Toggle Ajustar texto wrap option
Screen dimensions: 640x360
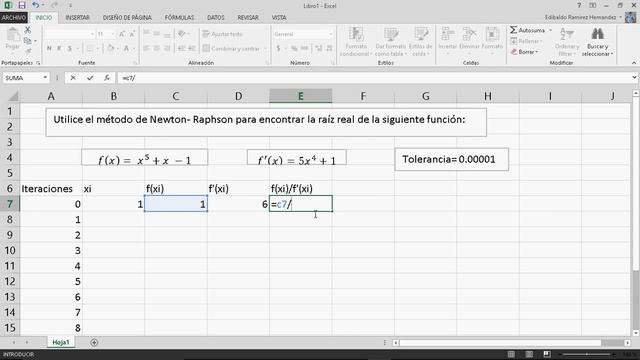pos(222,34)
